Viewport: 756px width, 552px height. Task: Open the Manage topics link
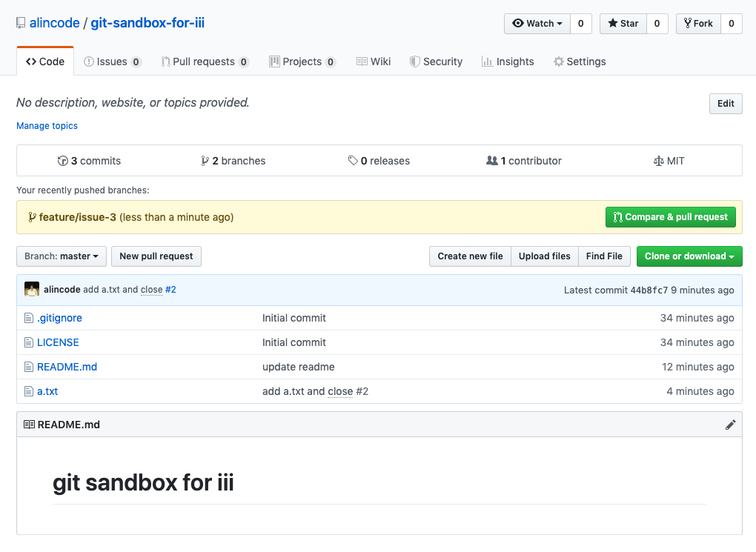click(47, 126)
